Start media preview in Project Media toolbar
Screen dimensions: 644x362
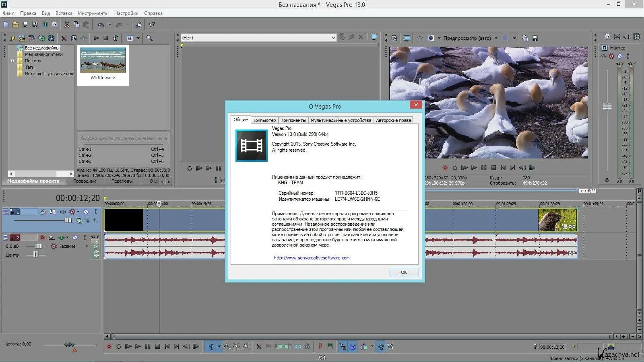point(96,38)
